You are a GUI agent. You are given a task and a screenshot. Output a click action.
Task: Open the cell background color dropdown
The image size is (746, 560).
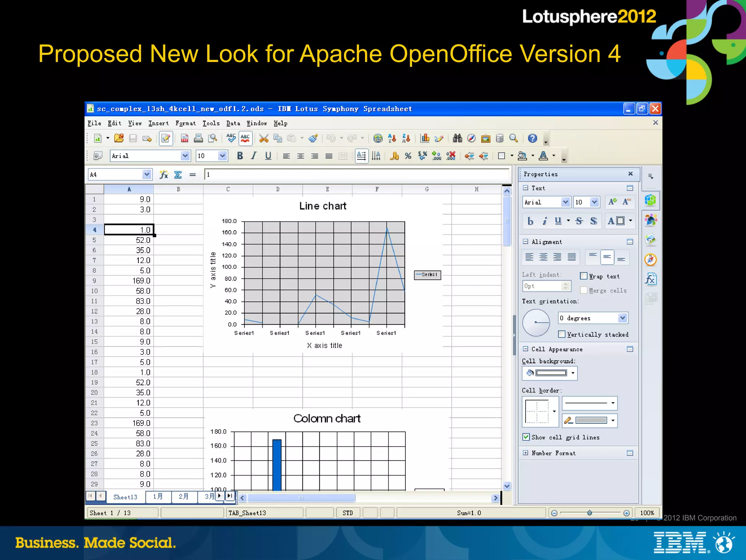click(573, 373)
